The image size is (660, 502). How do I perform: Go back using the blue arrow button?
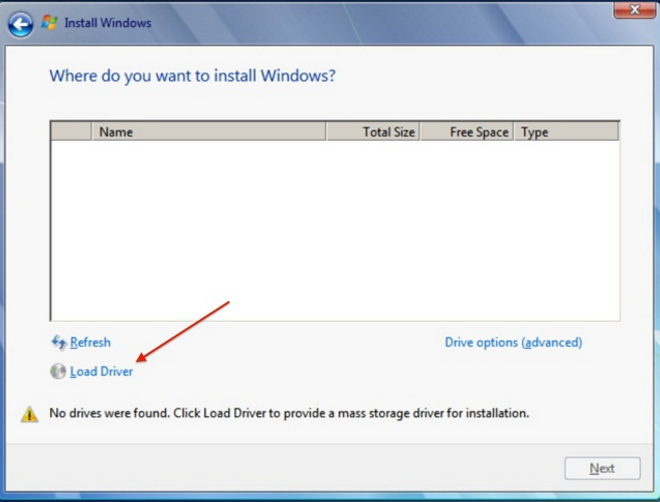[20, 24]
